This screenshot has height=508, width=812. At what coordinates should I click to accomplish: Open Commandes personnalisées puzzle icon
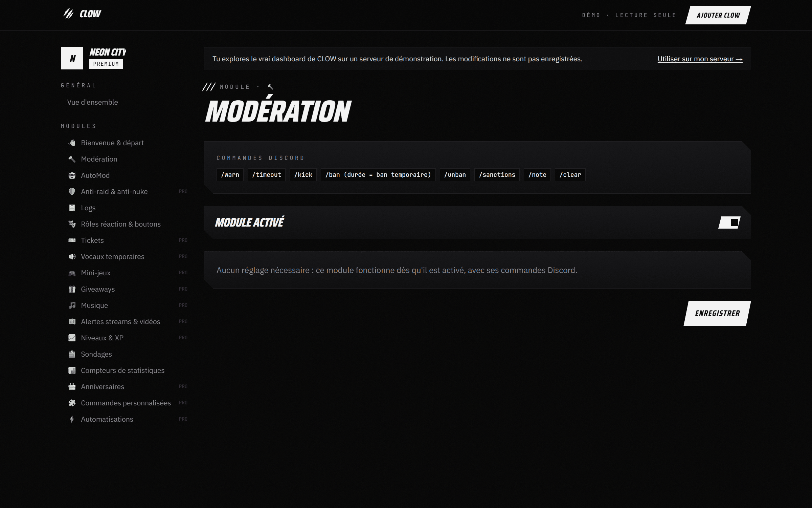coord(72,403)
